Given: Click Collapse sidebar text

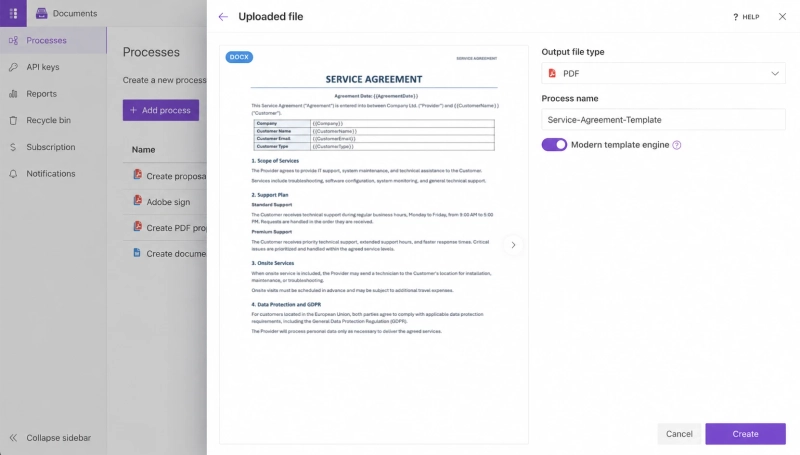Looking at the screenshot, I should pos(59,438).
